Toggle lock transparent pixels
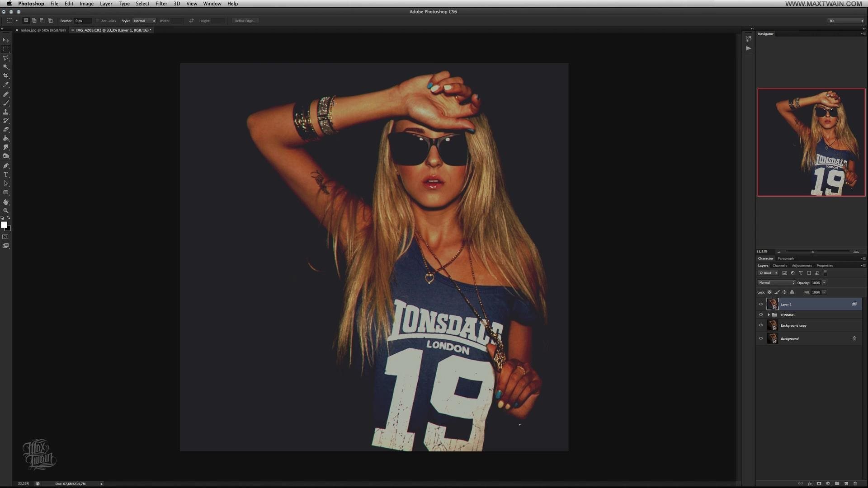The image size is (868, 488). 769,292
